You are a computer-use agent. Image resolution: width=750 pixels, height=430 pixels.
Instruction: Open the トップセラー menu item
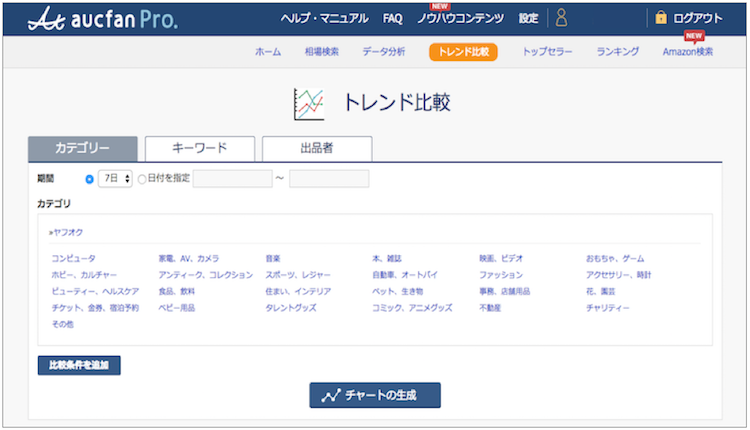(x=547, y=52)
